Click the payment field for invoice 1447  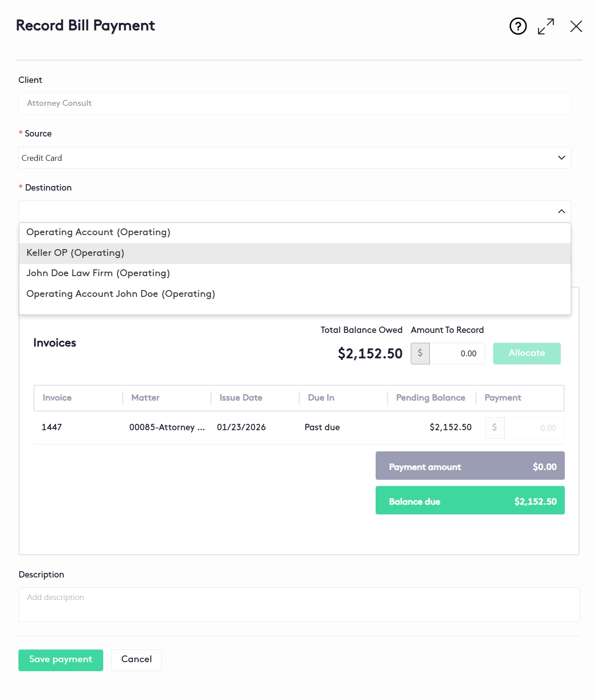coord(534,427)
